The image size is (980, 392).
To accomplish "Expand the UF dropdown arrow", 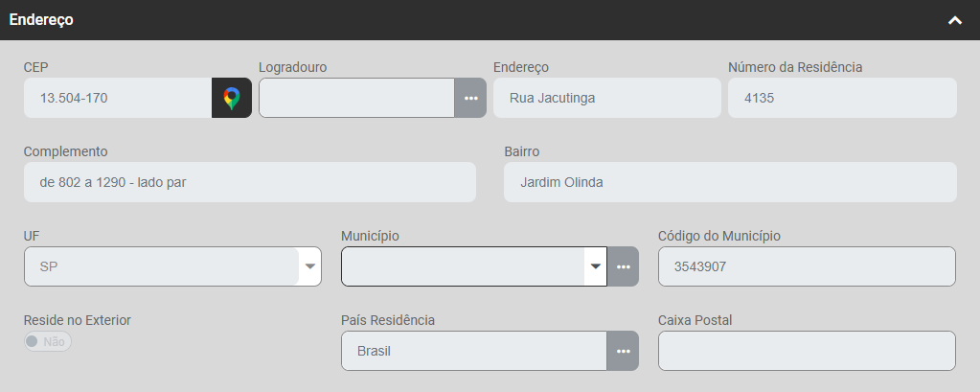I will click(309, 266).
